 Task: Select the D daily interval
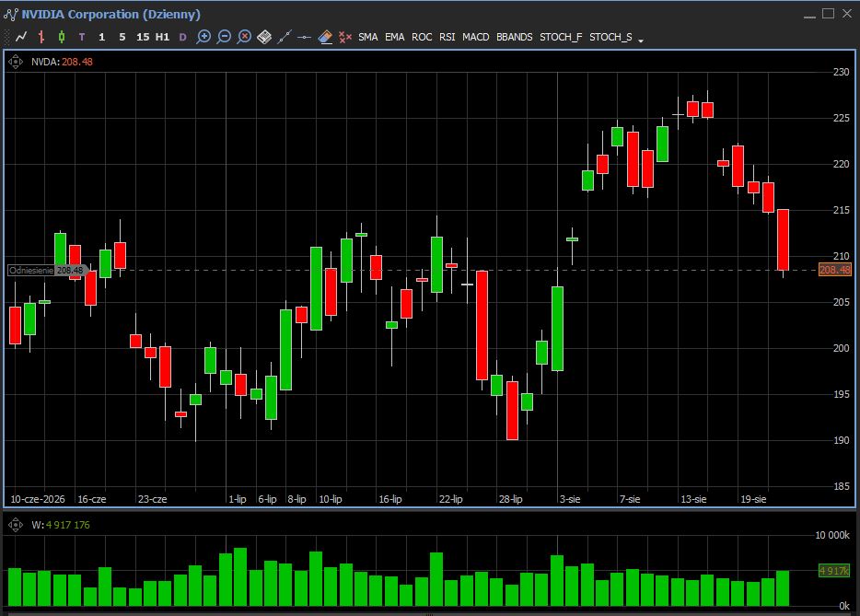pyautogui.click(x=182, y=37)
